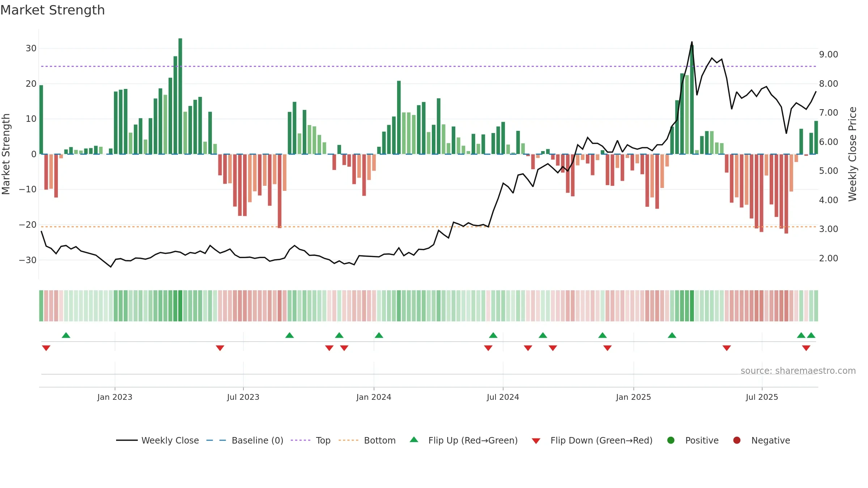Click the Jul 2025 x-axis label
The image size is (868, 488).
(762, 397)
